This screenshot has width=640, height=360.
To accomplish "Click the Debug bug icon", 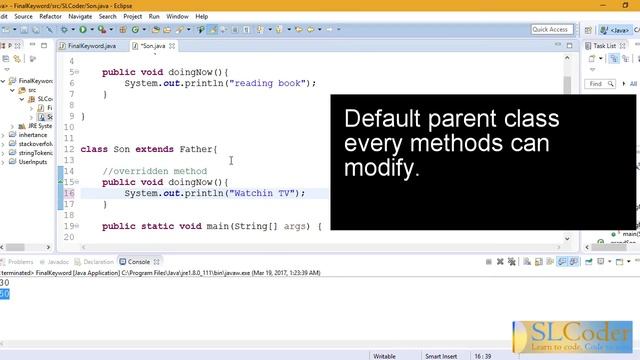I will (x=64, y=29).
